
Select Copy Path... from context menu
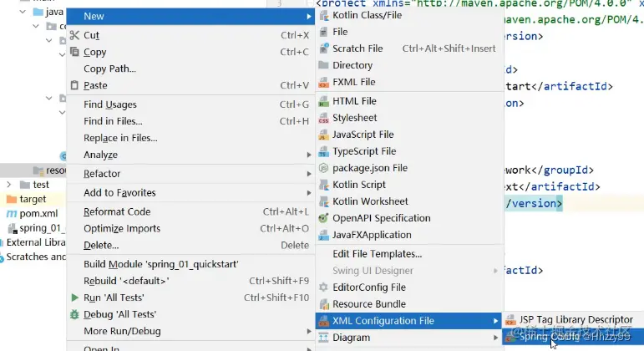[x=190, y=69]
